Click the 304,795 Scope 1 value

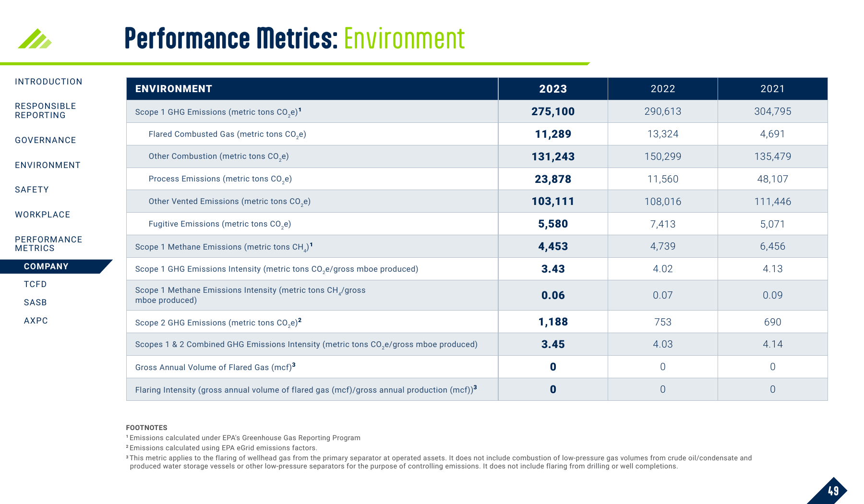(x=773, y=111)
